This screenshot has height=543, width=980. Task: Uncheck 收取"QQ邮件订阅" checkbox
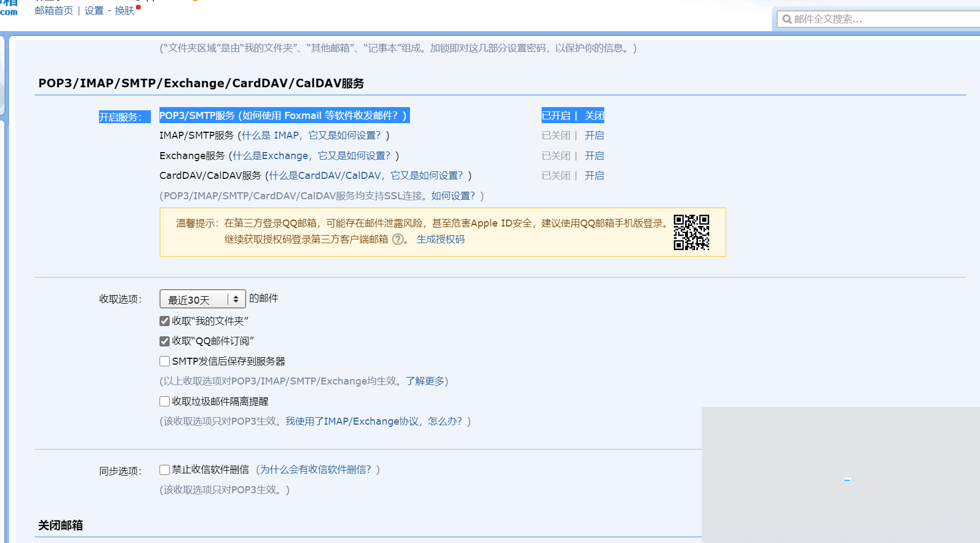click(x=165, y=341)
